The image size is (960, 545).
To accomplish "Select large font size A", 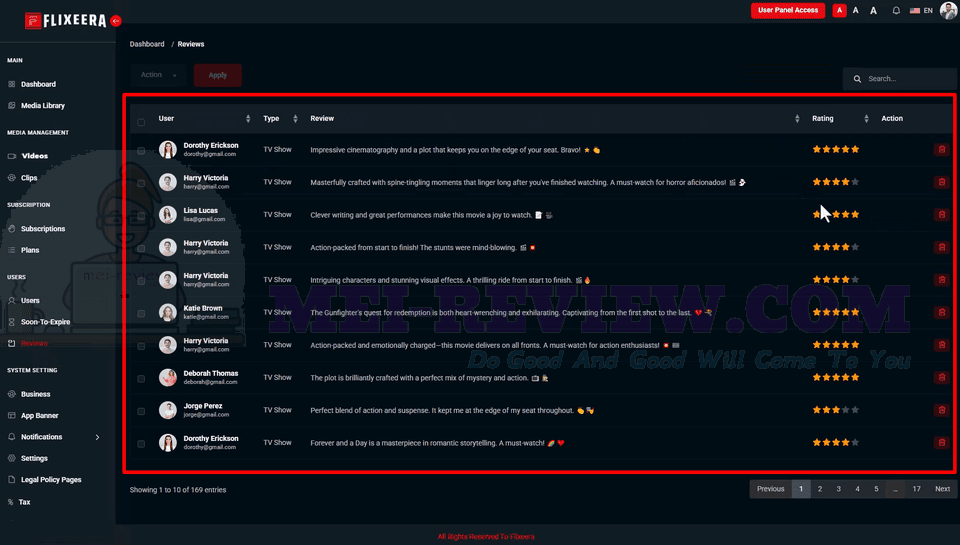I will click(874, 10).
